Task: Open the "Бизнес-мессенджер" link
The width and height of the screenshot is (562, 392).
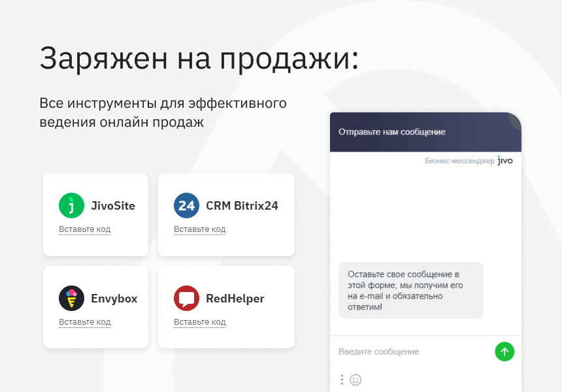Action: tap(459, 161)
